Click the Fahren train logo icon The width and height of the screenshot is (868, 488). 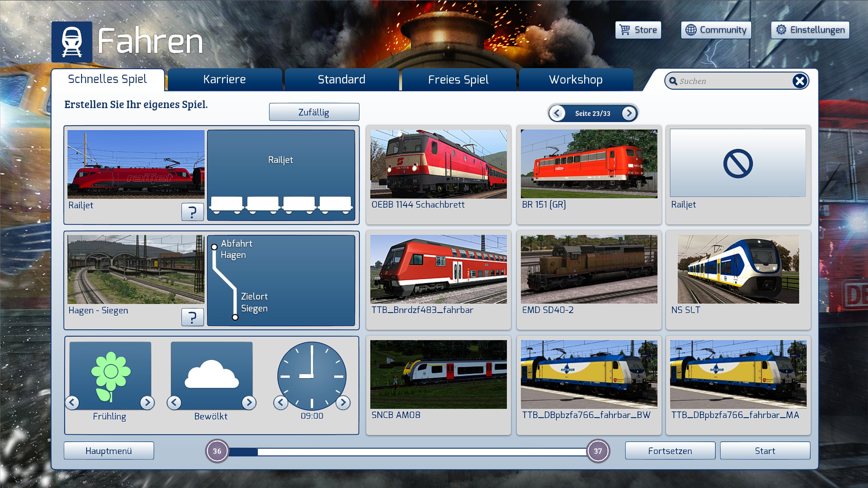[x=72, y=42]
